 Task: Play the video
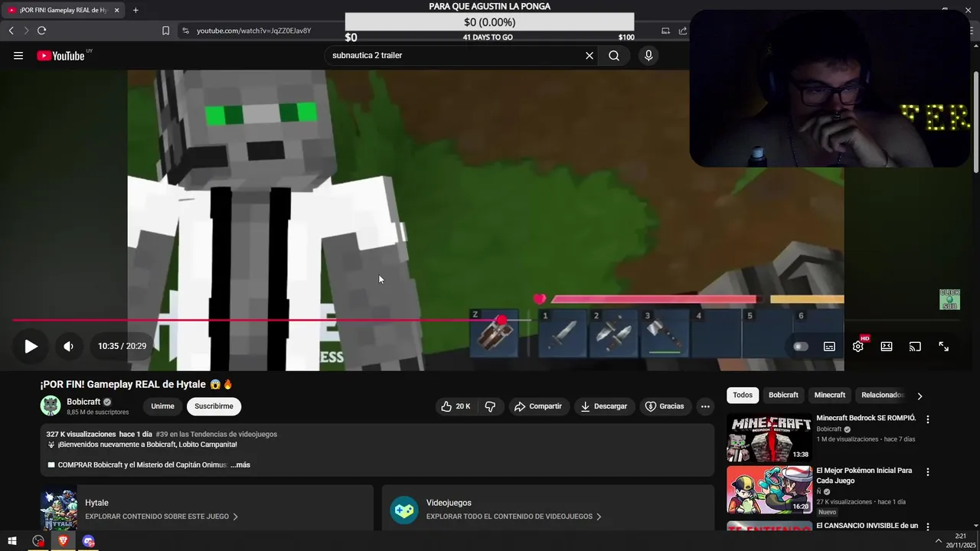point(31,346)
